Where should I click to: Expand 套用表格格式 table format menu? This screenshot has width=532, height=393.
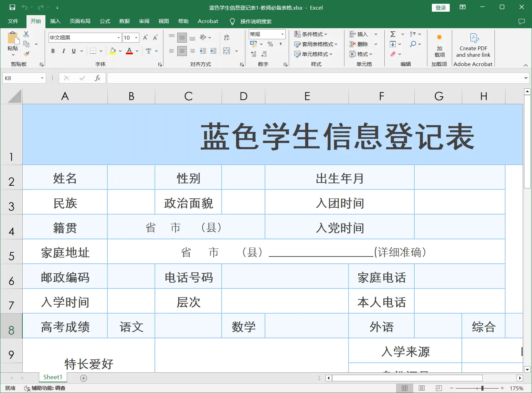pos(316,44)
